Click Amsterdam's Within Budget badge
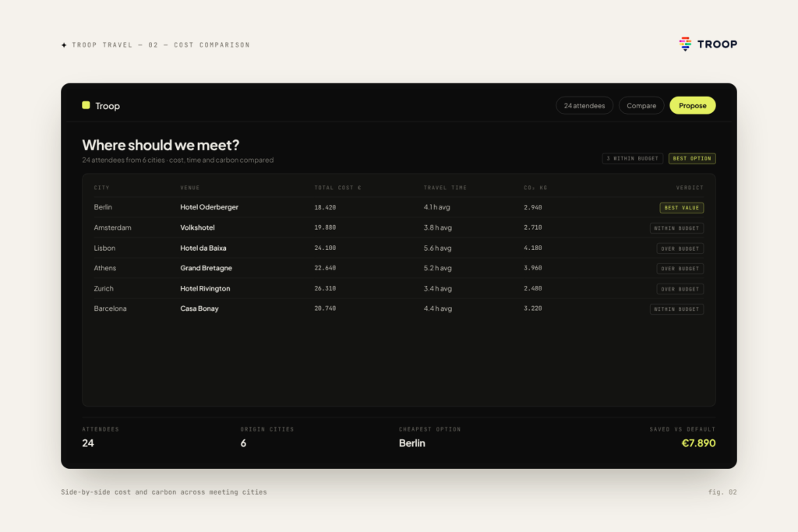798x532 pixels. tap(677, 228)
